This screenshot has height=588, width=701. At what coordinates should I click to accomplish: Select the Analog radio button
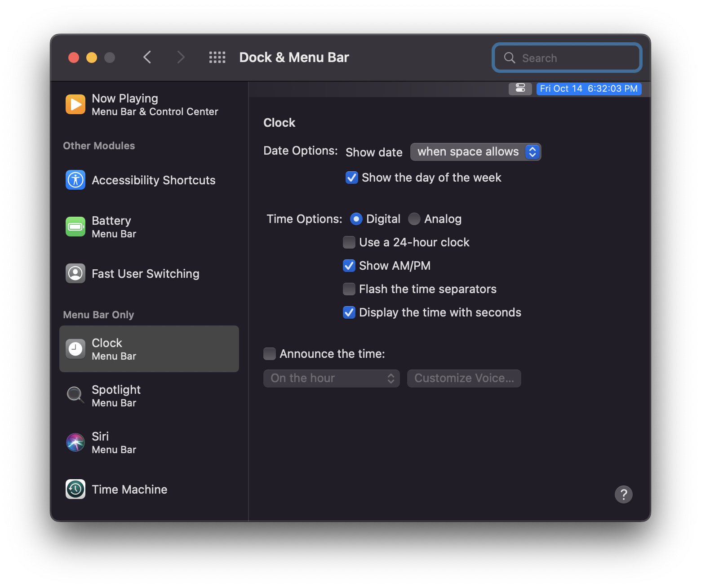pos(414,219)
